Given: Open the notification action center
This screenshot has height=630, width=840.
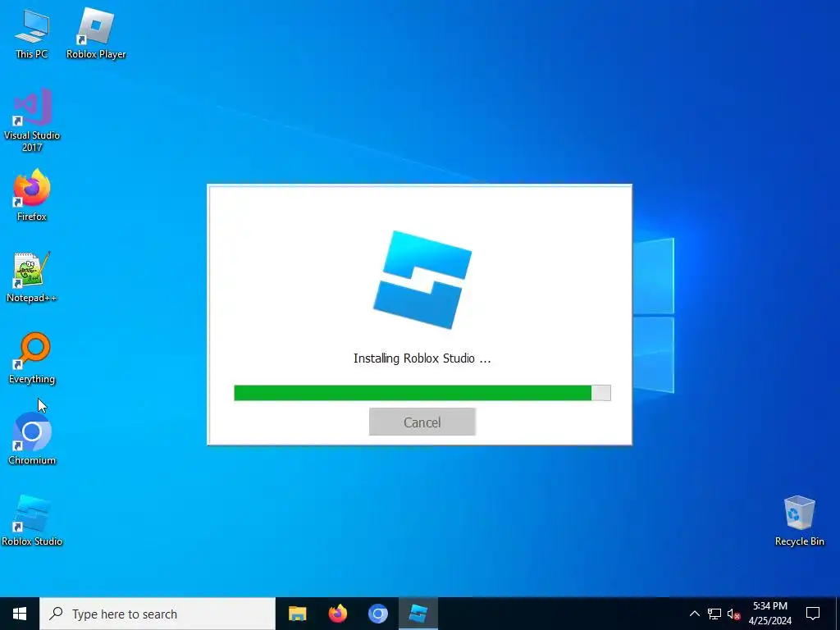Looking at the screenshot, I should tap(813, 614).
